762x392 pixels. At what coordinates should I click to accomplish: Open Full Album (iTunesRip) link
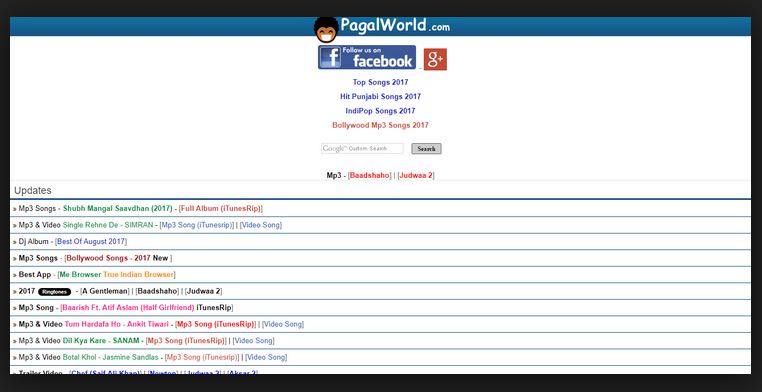coord(221,208)
